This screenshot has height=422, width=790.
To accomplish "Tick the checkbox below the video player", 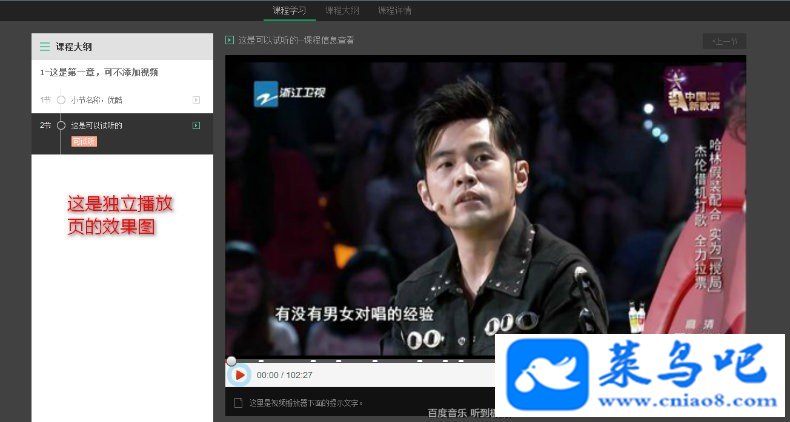I will click(238, 402).
